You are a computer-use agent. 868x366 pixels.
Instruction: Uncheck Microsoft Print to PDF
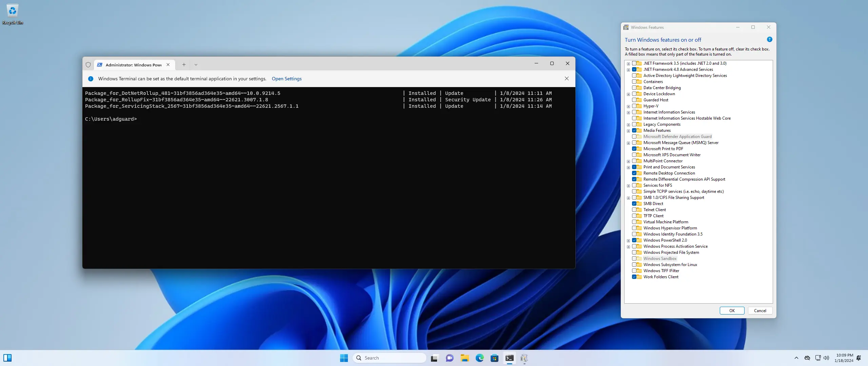point(634,149)
